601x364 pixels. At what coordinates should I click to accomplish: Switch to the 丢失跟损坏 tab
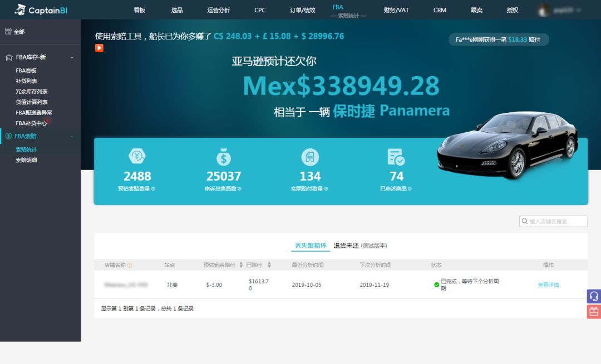(x=311, y=246)
